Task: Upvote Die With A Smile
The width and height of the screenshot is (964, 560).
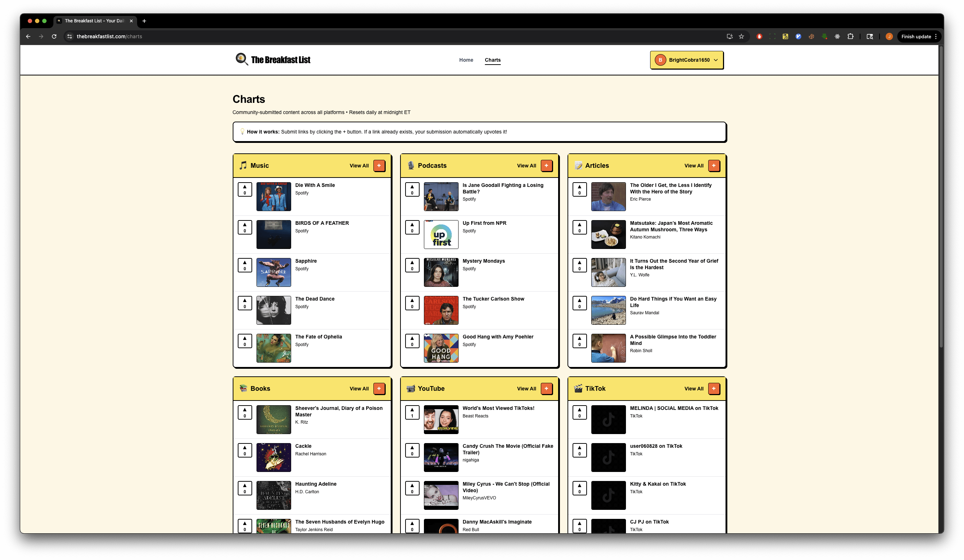Action: pyautogui.click(x=245, y=189)
